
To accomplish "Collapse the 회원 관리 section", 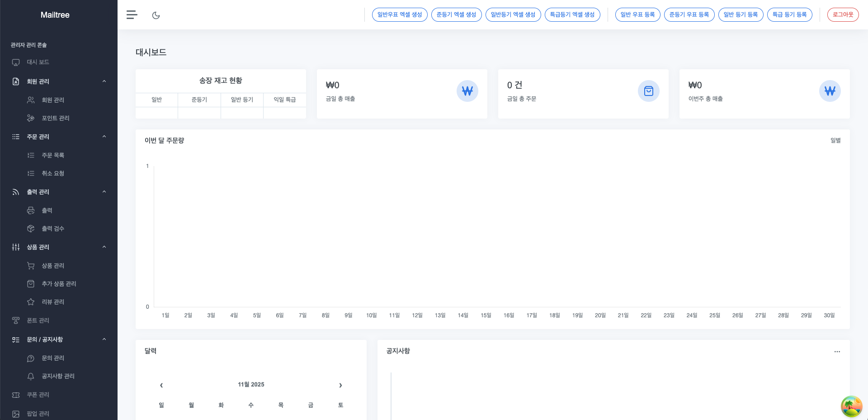I will [x=104, y=81].
